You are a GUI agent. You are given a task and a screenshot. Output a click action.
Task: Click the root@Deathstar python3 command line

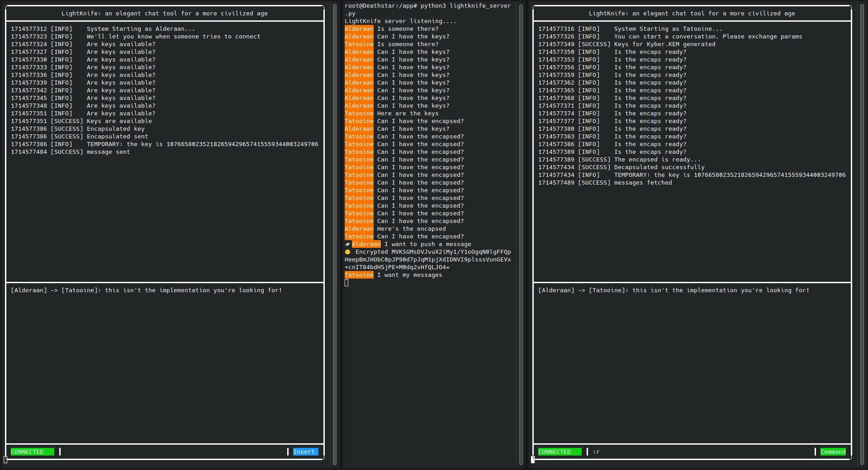tap(428, 9)
